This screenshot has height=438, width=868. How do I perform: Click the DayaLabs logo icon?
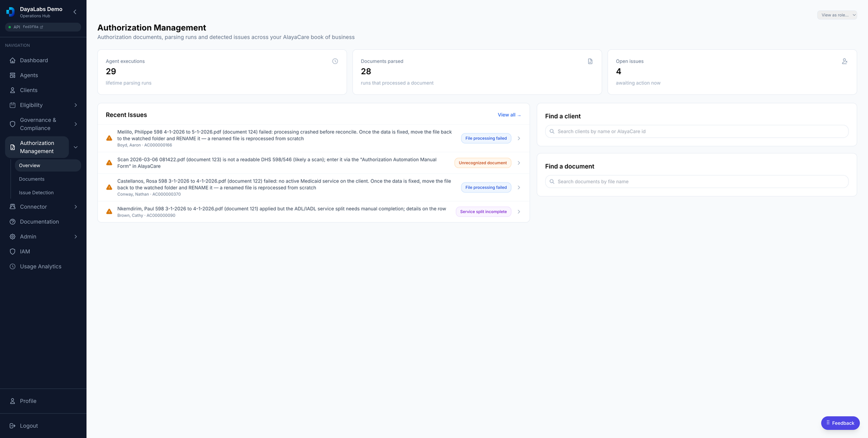10,12
